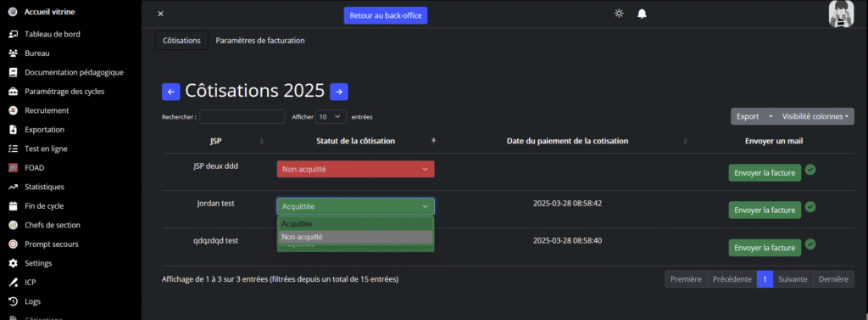Sort by Statut de la côtisation column
Image resolution: width=868 pixels, height=320 pixels.
point(355,141)
